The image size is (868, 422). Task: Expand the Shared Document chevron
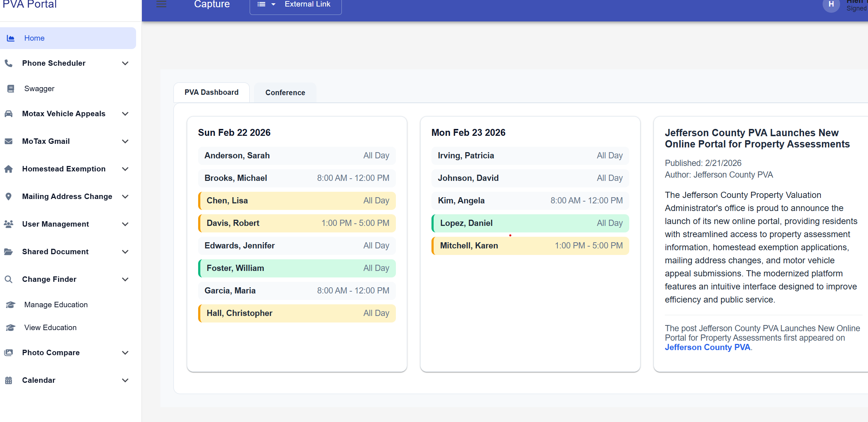tap(125, 252)
